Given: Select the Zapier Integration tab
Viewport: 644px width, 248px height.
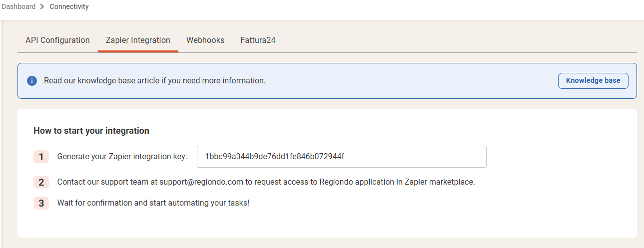Looking at the screenshot, I should pyautogui.click(x=138, y=40).
